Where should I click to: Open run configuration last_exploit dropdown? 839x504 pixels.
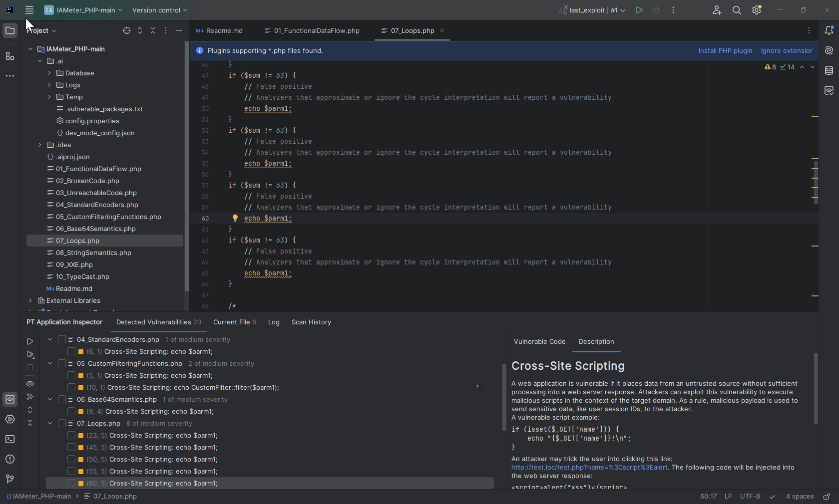pos(593,10)
